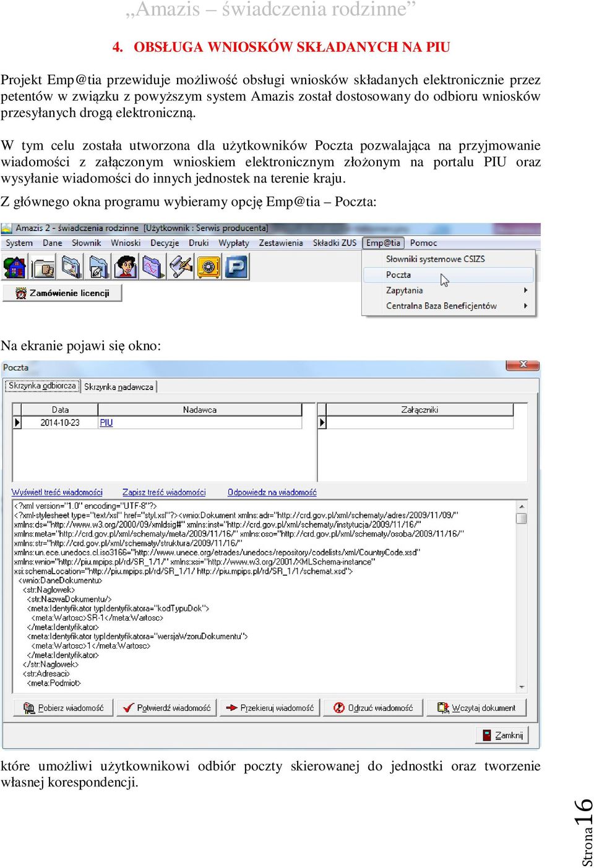Select the 2014-10-23 date cell

coord(60,423)
